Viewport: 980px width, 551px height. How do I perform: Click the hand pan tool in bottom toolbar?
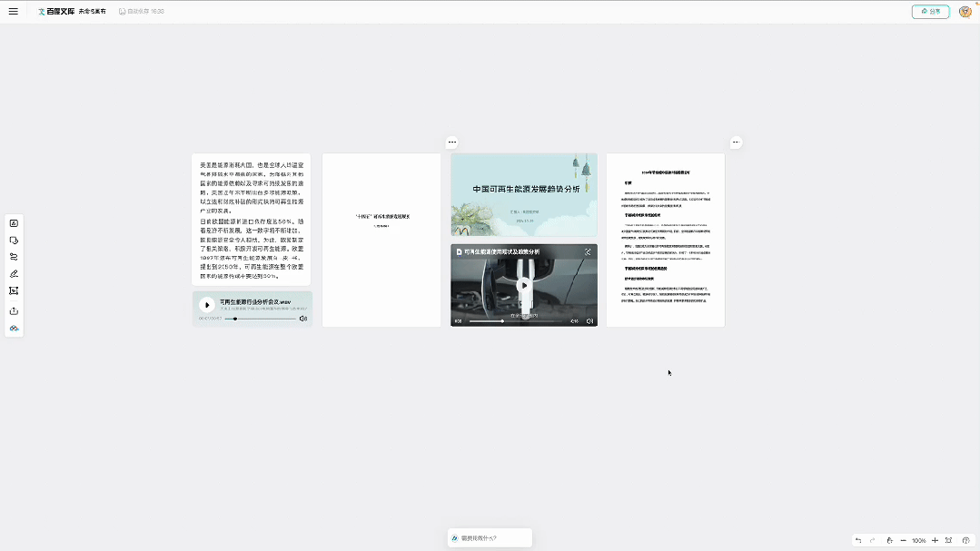(x=890, y=540)
